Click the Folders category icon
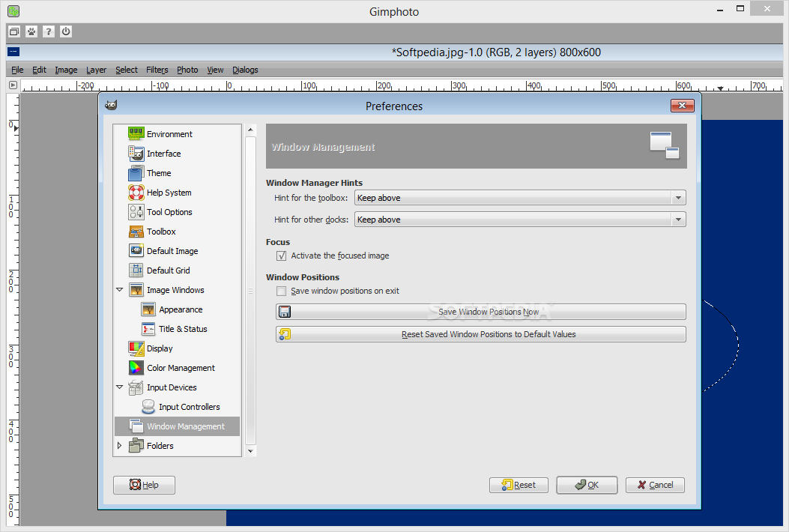789x532 pixels. coord(136,445)
